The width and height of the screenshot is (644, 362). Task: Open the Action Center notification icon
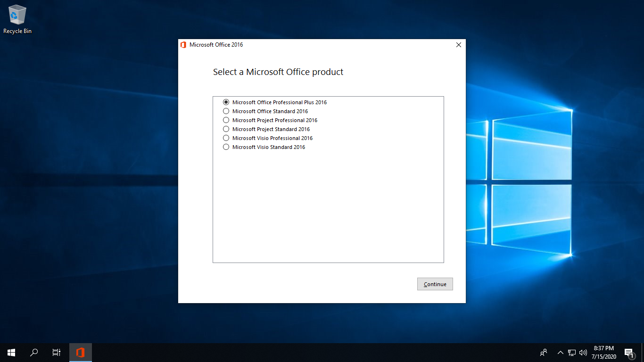point(629,352)
